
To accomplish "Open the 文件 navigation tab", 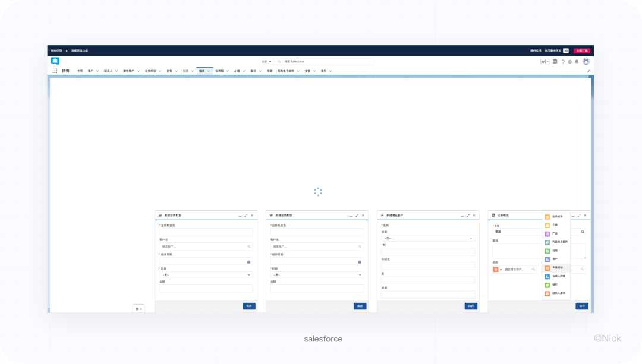I will (307, 71).
